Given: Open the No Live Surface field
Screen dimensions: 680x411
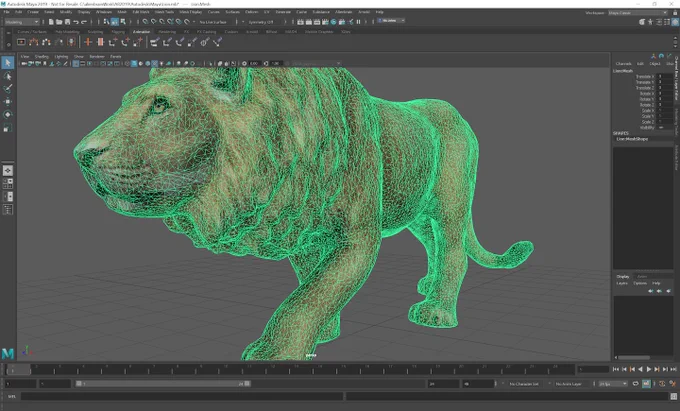Looking at the screenshot, I should pyautogui.click(x=213, y=22).
